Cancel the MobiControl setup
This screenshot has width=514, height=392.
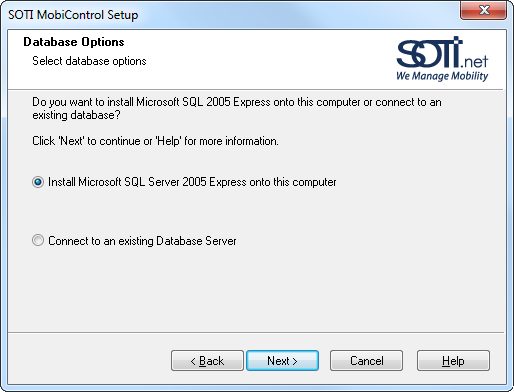tap(366, 361)
